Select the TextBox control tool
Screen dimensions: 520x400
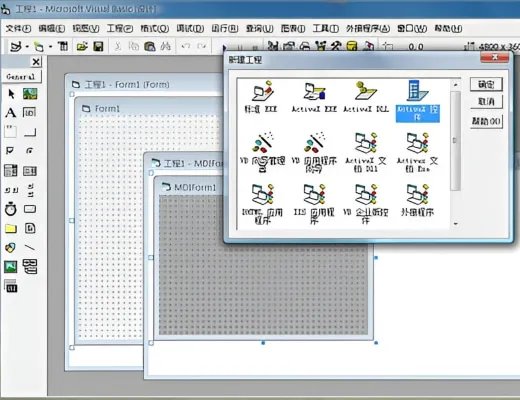tap(29, 113)
